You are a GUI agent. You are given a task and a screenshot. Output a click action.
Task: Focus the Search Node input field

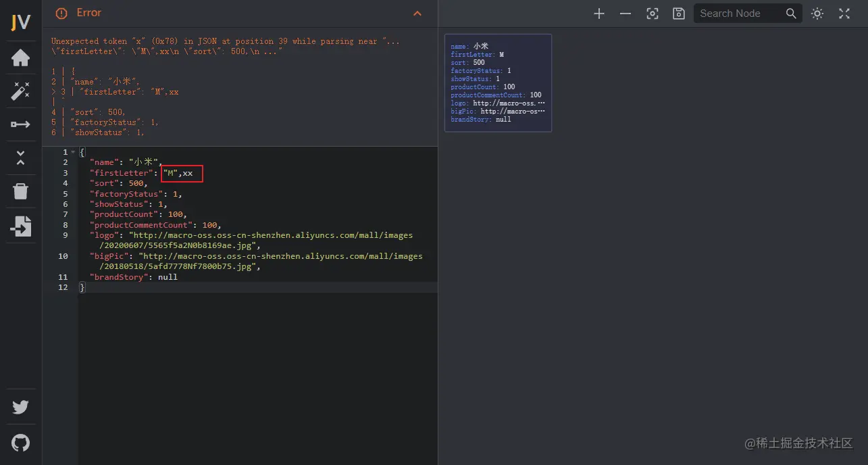[x=740, y=14]
